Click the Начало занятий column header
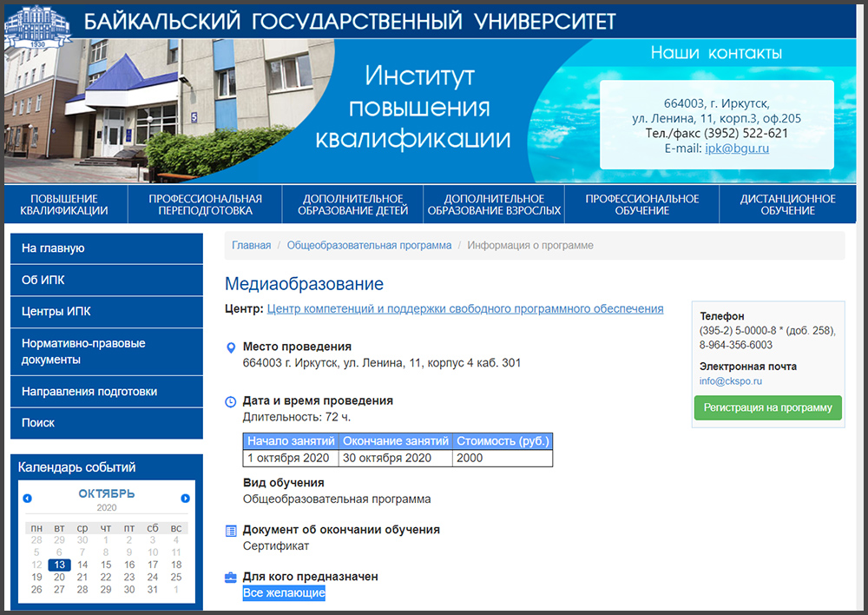The width and height of the screenshot is (868, 615). pyautogui.click(x=291, y=441)
